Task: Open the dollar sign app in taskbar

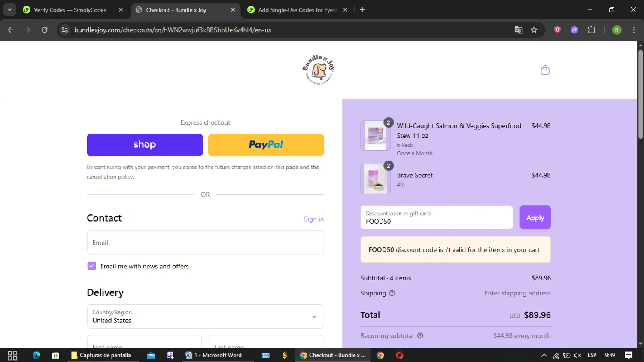Action: point(285,355)
